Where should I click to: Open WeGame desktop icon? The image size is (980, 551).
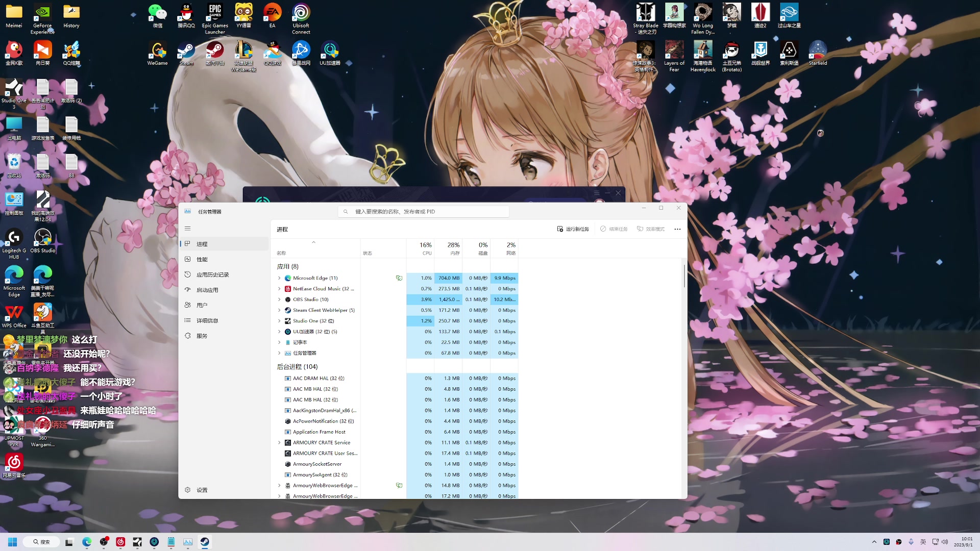click(x=158, y=54)
